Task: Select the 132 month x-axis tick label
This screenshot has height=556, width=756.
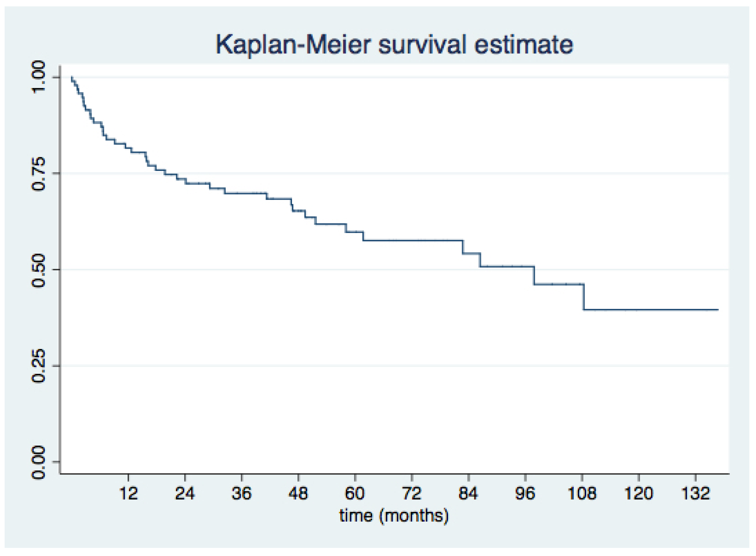Action: click(x=695, y=493)
